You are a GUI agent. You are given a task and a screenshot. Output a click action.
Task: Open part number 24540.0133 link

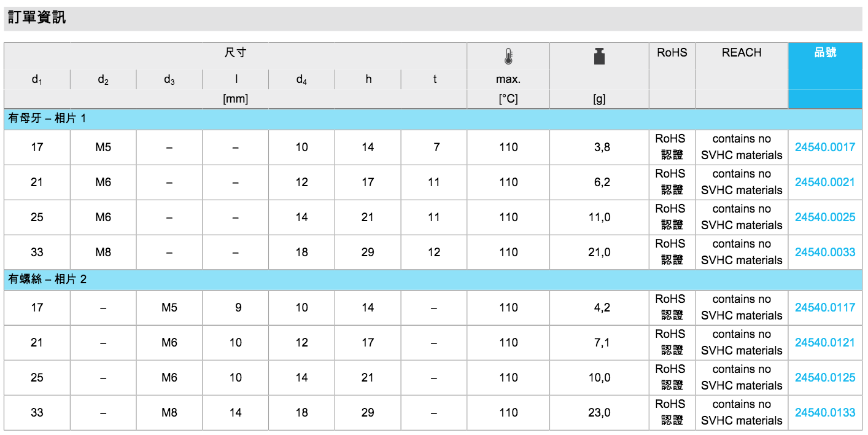pos(824,413)
